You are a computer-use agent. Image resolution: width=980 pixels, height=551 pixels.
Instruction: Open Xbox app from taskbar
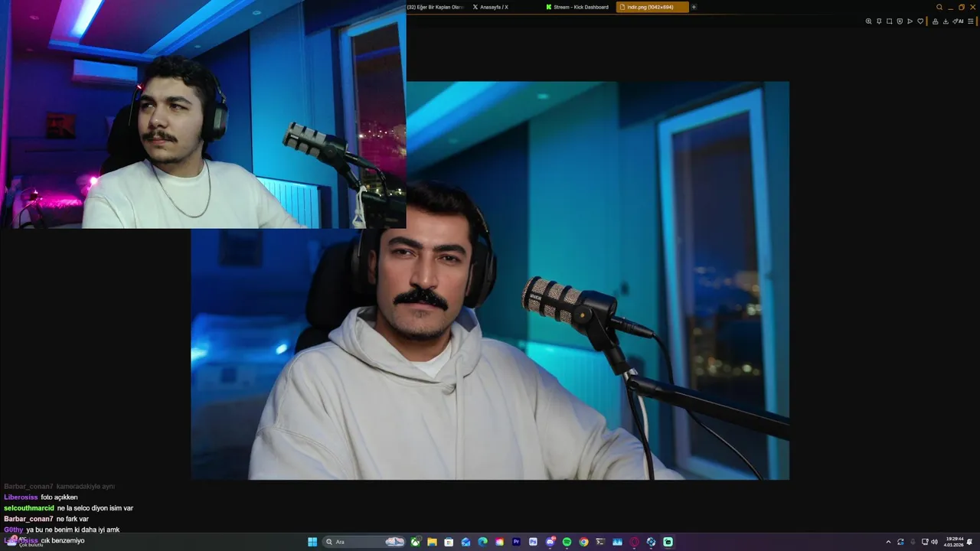coord(415,542)
